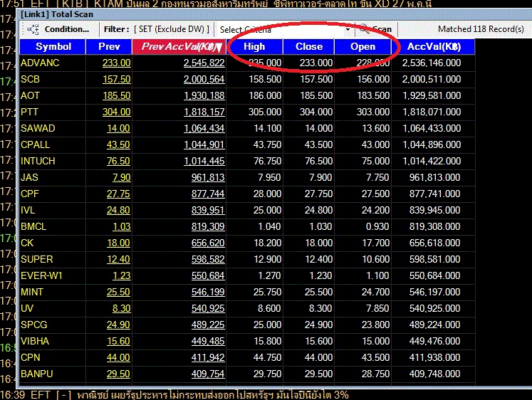Open the Select Criteria combo box
Screen dimensions: 532x400
point(285,29)
